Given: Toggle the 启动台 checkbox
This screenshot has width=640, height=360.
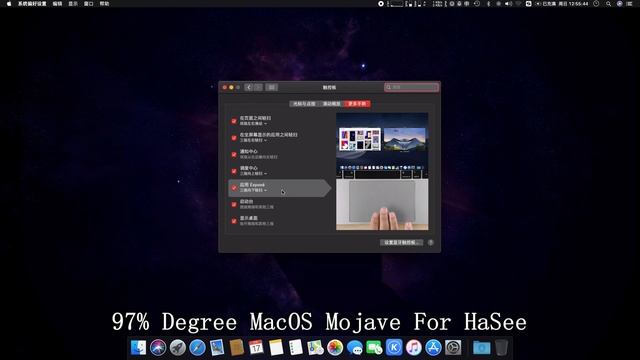Looking at the screenshot, I should (234, 204).
